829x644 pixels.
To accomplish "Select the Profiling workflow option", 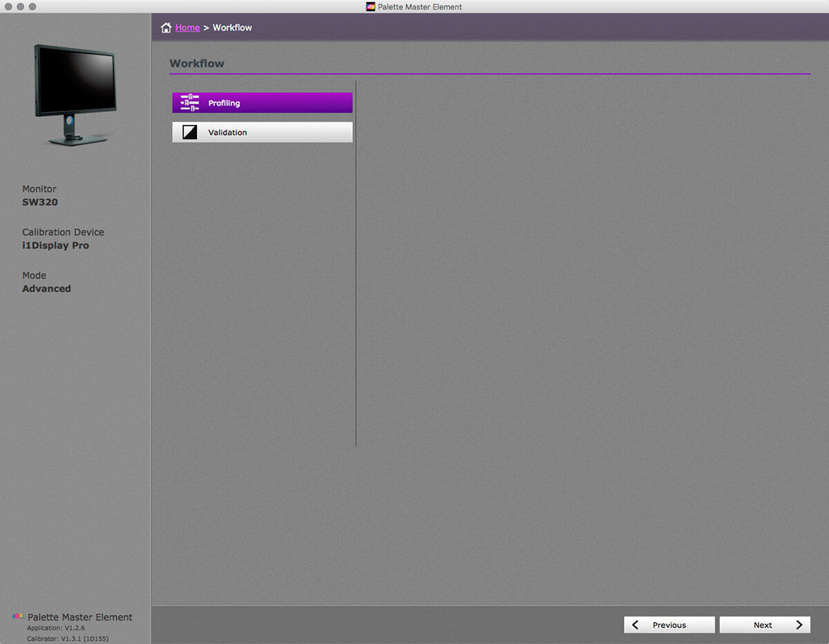I will pyautogui.click(x=263, y=103).
